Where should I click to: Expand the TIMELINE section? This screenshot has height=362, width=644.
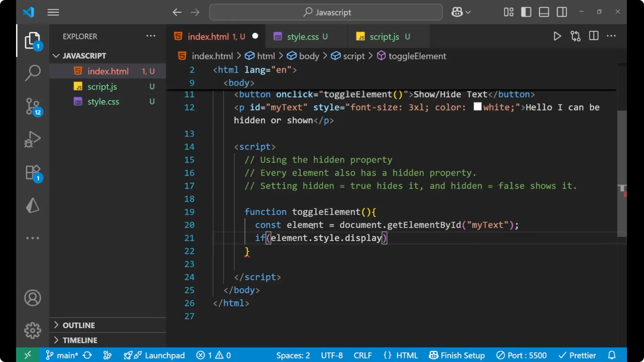(79, 340)
